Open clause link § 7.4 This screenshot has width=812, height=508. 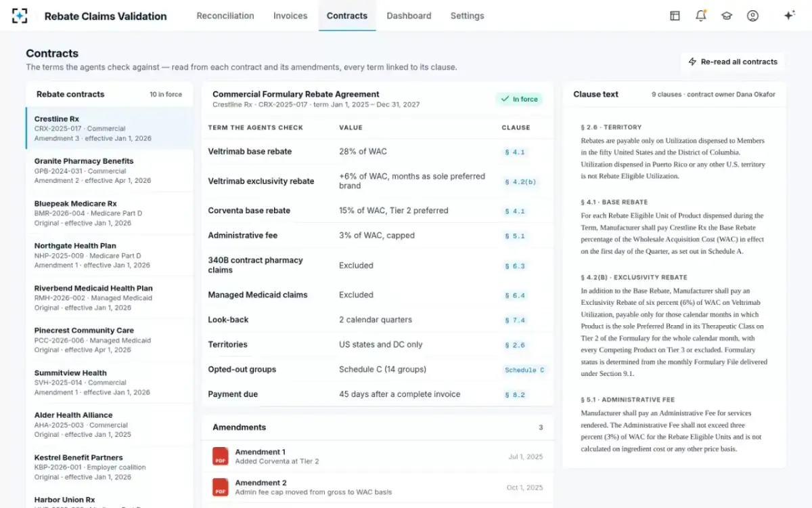(x=515, y=320)
